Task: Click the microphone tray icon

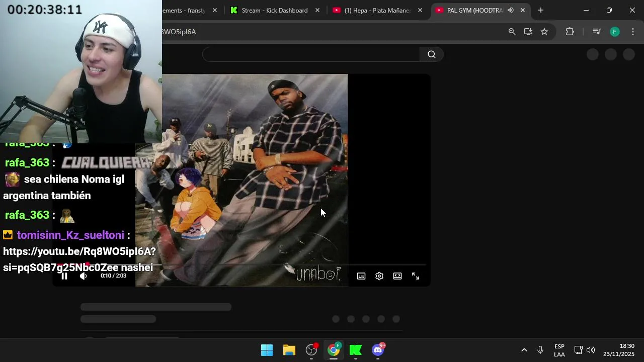Action: 540,350
